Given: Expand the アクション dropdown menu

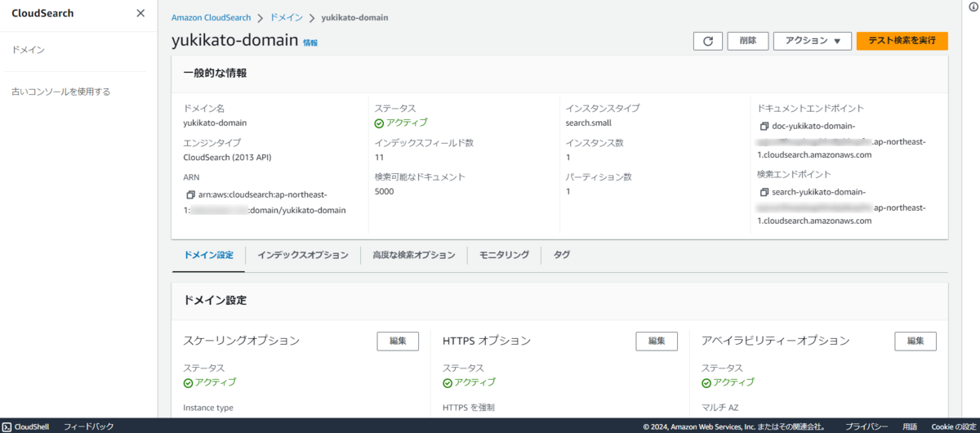Looking at the screenshot, I should (x=813, y=41).
